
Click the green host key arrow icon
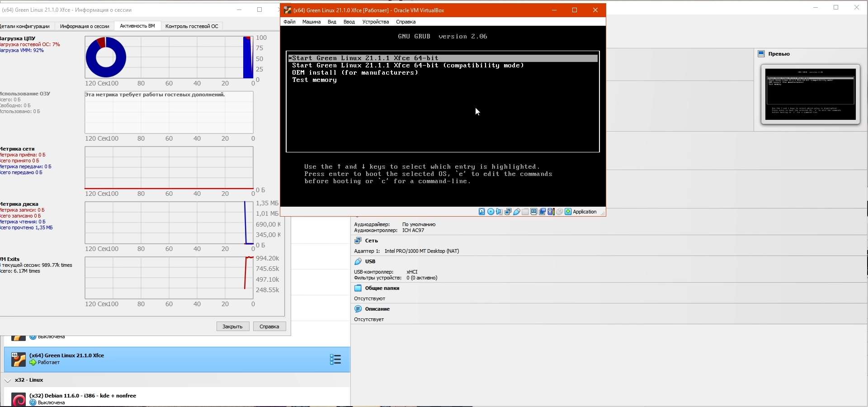pos(568,212)
